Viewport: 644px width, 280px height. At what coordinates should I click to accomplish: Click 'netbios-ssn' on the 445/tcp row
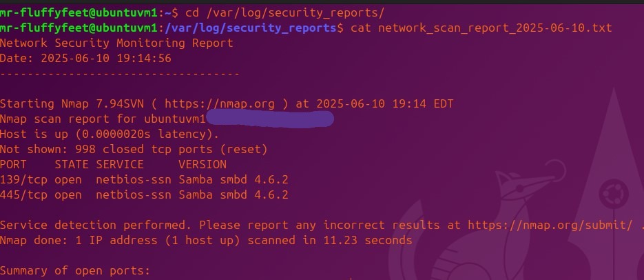(134, 195)
